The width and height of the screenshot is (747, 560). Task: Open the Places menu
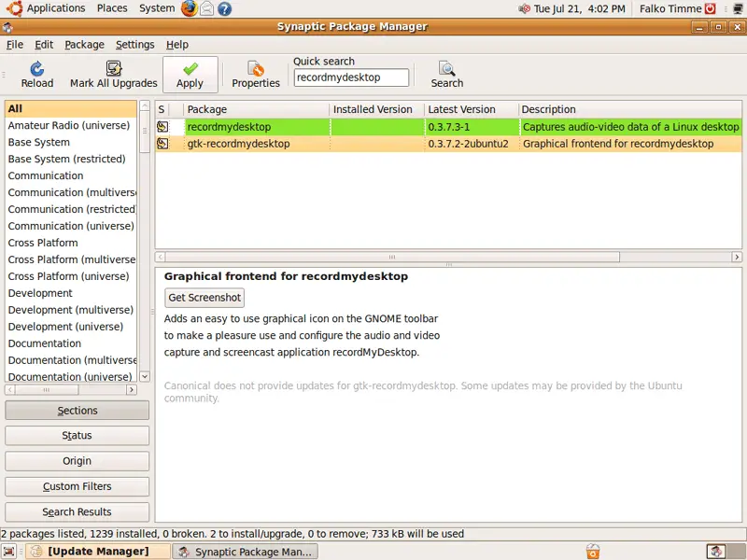[112, 8]
